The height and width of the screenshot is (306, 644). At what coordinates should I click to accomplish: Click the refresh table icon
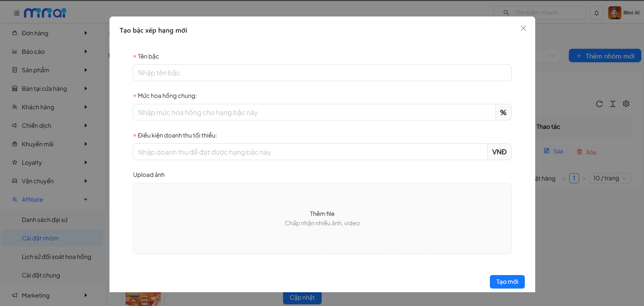click(599, 104)
